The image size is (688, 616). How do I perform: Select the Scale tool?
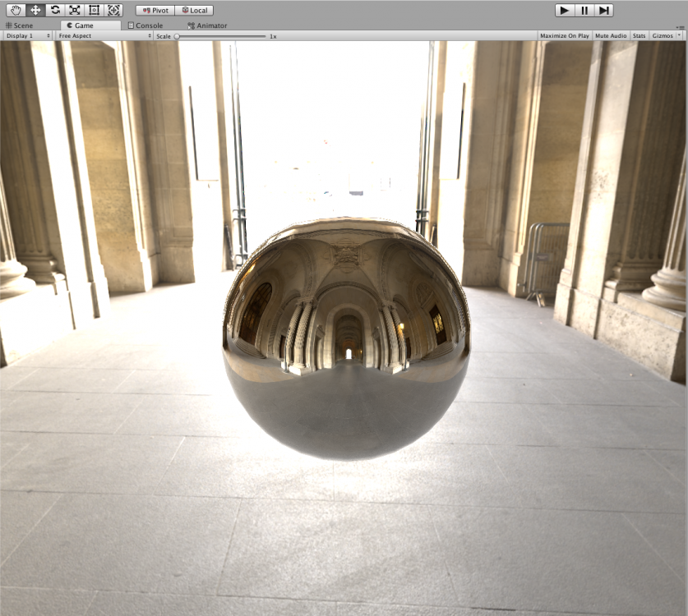[74, 10]
